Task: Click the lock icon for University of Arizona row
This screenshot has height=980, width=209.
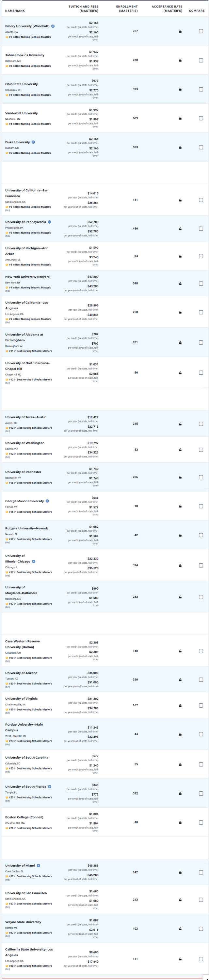Action: pos(180,679)
